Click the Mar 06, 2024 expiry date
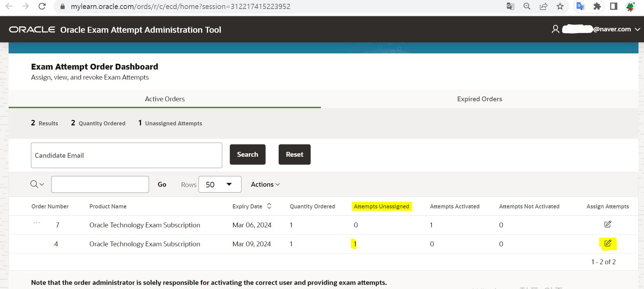Screen dimensions: 644x289 click(x=252, y=225)
